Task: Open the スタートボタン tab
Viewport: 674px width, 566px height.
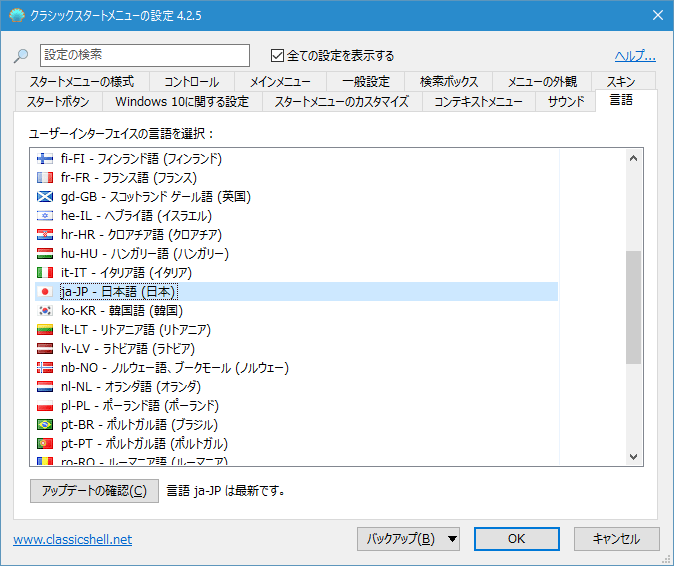Action: 58,101
